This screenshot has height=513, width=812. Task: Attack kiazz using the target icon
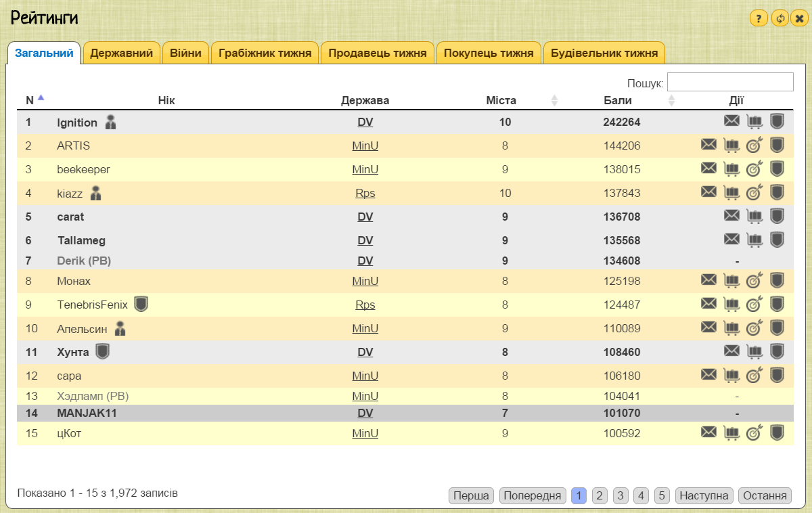click(x=754, y=192)
